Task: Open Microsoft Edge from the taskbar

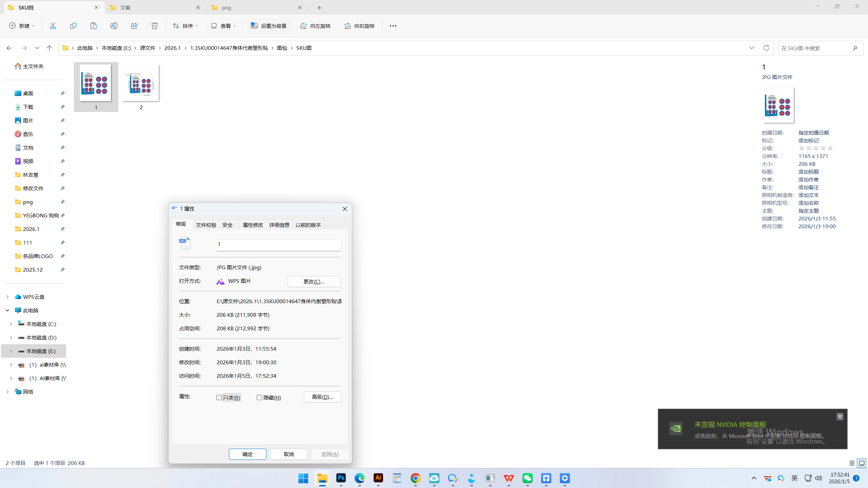Action: (x=359, y=478)
